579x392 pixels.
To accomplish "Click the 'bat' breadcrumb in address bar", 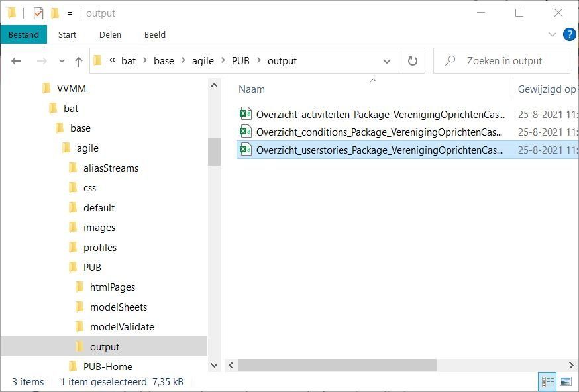I will [x=129, y=61].
